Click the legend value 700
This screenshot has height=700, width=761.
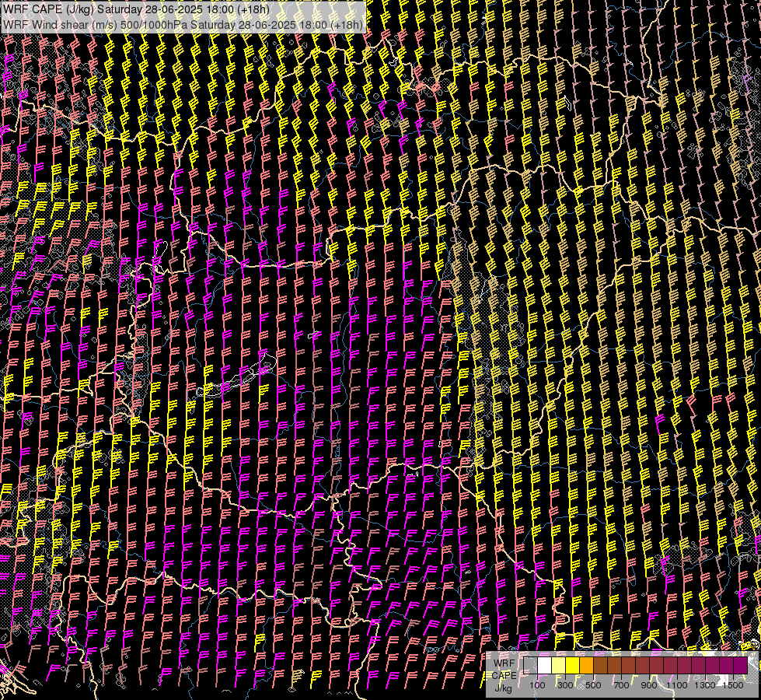tap(621, 685)
